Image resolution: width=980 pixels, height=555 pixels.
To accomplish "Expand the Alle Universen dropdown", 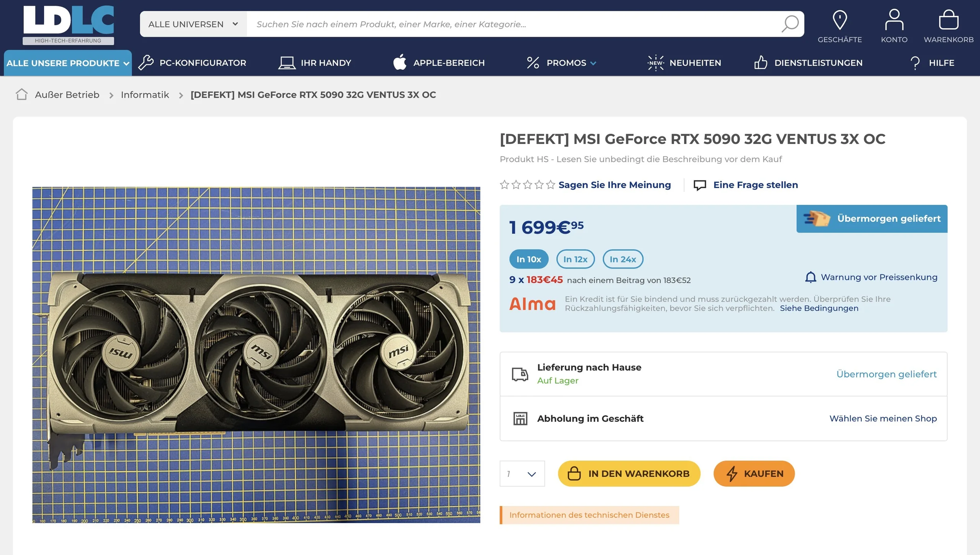I will (x=193, y=24).
